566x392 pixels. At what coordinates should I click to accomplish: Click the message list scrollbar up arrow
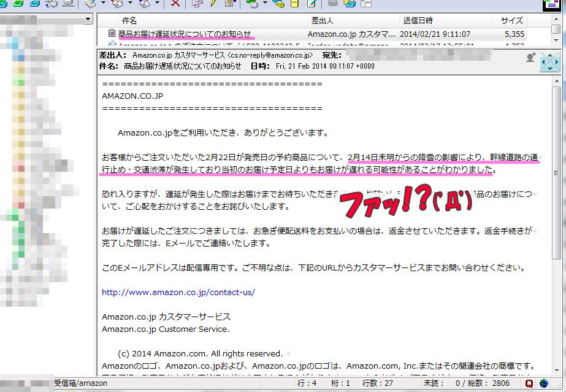pyautogui.click(x=556, y=18)
